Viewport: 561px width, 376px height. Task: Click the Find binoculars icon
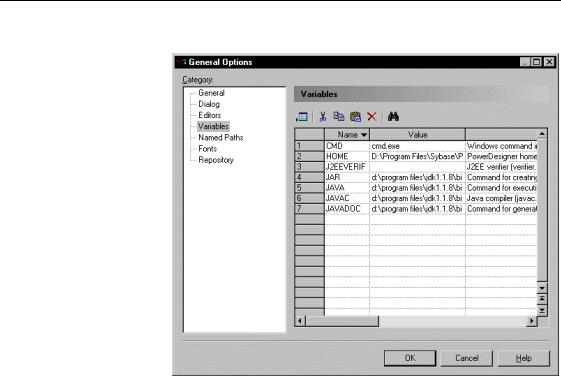(393, 117)
